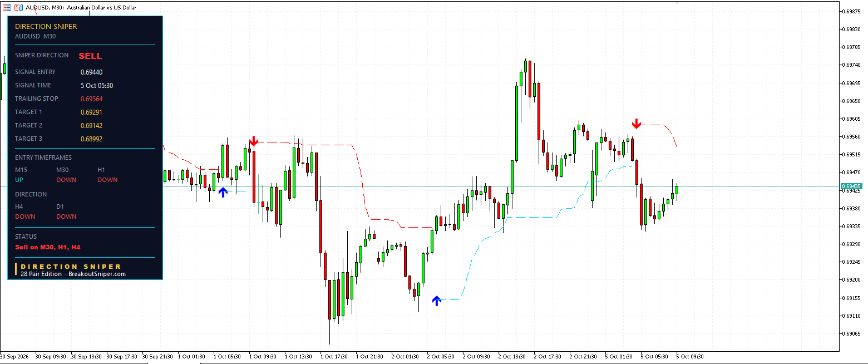The width and height of the screenshot is (868, 364).
Task: Click the red SELL direction value
Action: tap(90, 56)
